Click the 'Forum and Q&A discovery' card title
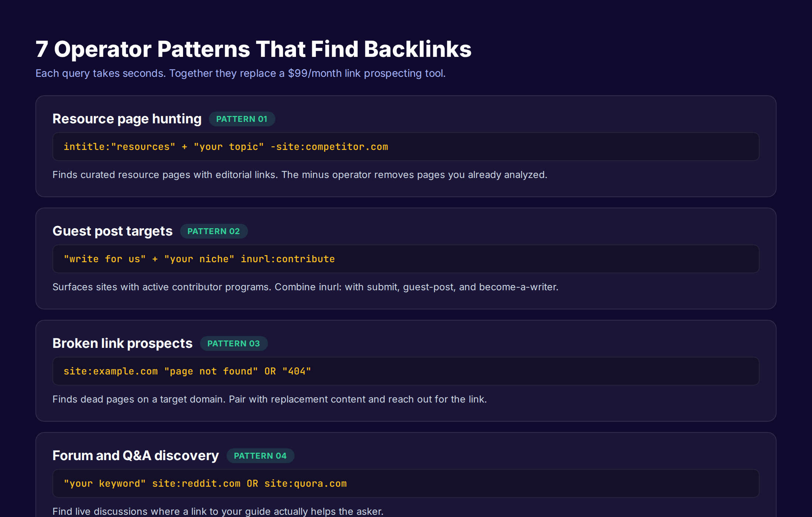The width and height of the screenshot is (812, 517). (x=135, y=456)
